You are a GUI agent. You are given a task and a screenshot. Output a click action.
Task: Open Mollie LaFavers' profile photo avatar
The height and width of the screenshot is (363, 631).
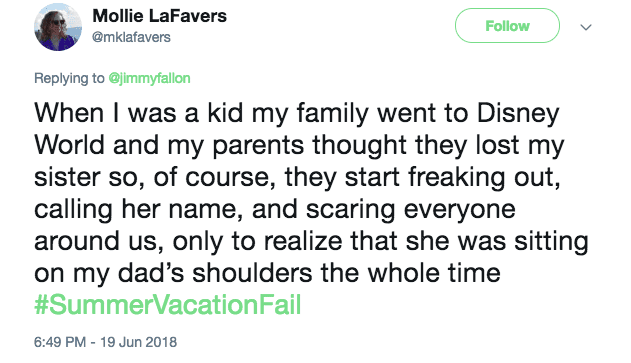(x=58, y=27)
